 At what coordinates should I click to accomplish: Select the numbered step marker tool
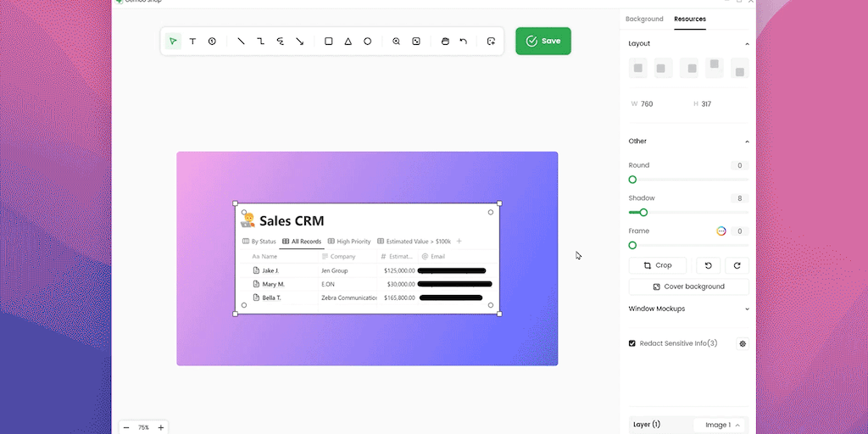(212, 41)
